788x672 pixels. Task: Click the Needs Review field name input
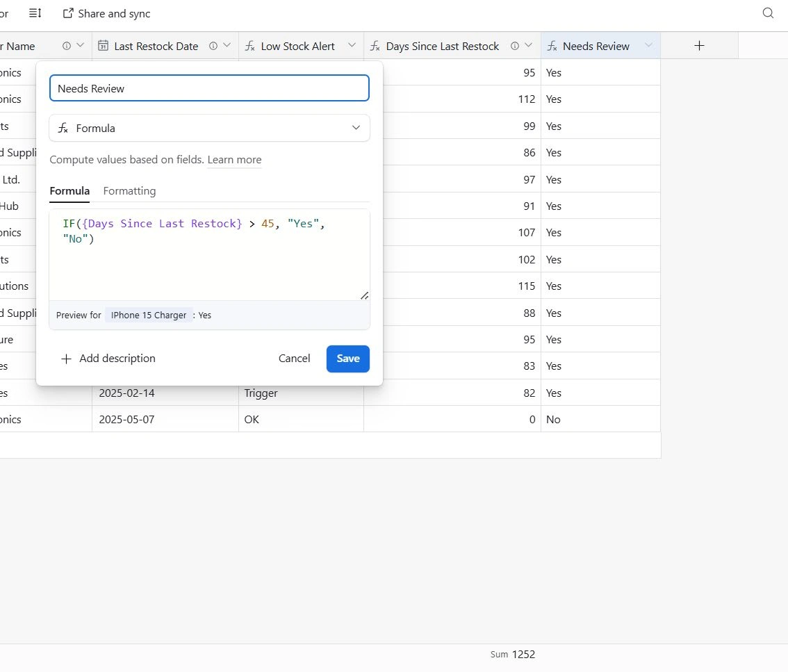point(209,88)
